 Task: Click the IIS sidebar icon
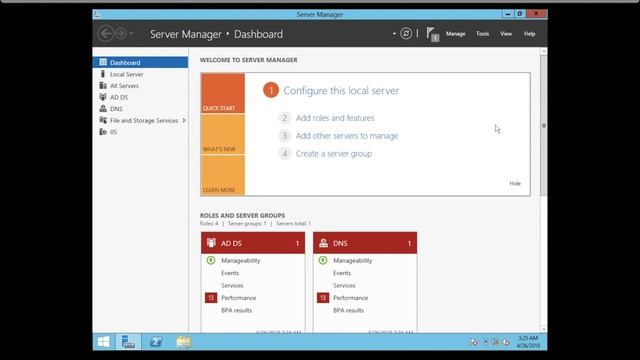[103, 131]
